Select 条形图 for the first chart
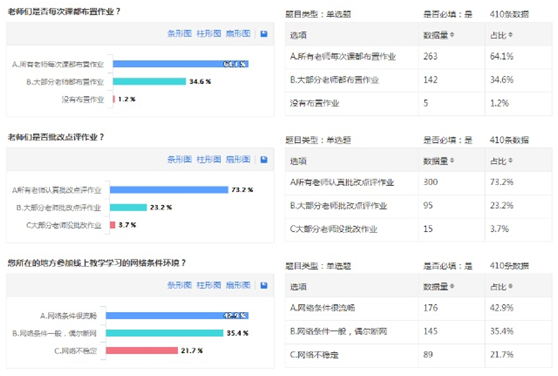 pyautogui.click(x=179, y=34)
